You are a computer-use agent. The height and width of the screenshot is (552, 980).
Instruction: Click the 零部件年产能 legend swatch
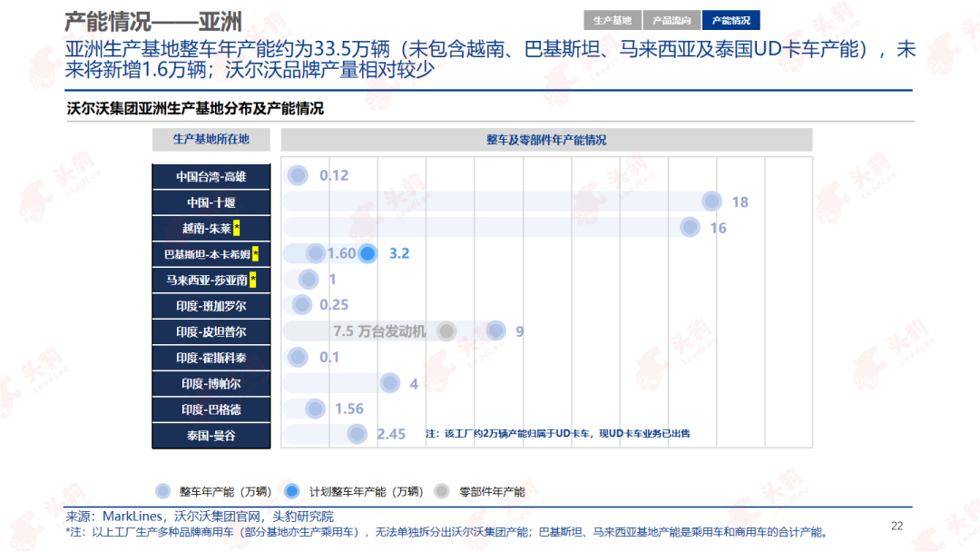[x=442, y=491]
